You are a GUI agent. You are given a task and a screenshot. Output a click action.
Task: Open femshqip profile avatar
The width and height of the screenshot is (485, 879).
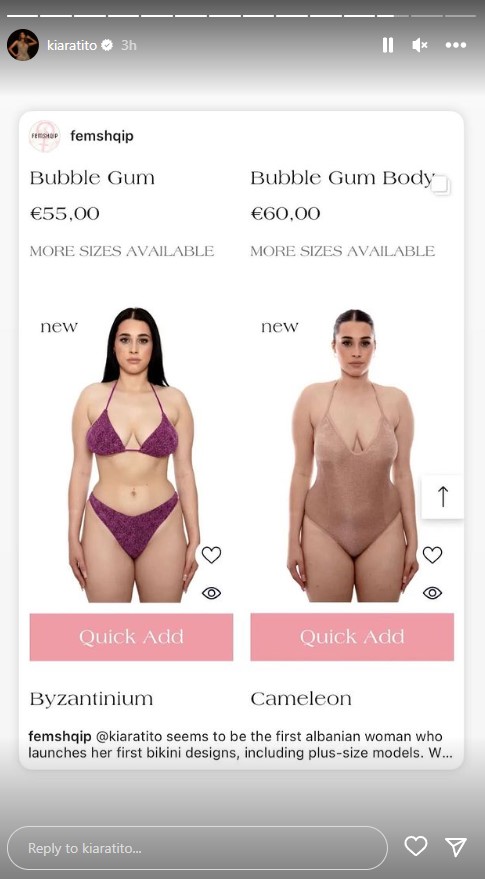45,136
